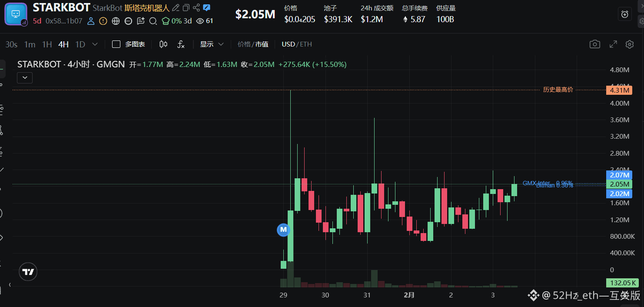
Task: Enter fullscreen chart mode
Action: pos(613,44)
